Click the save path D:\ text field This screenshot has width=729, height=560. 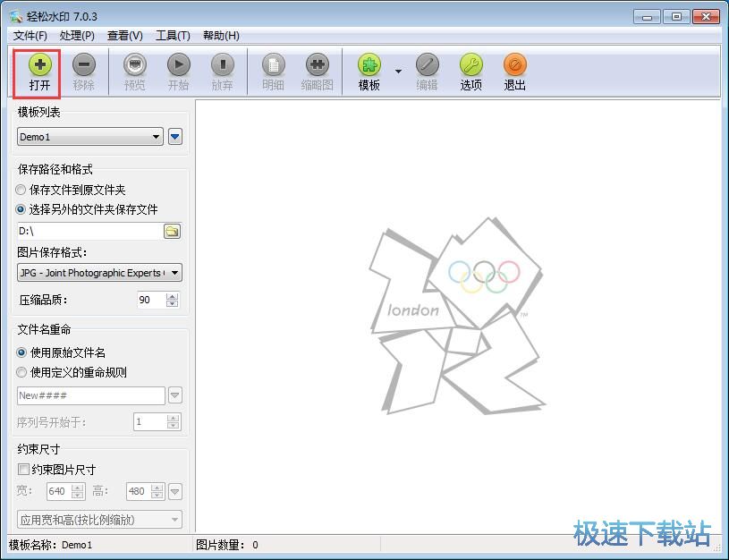[x=88, y=232]
